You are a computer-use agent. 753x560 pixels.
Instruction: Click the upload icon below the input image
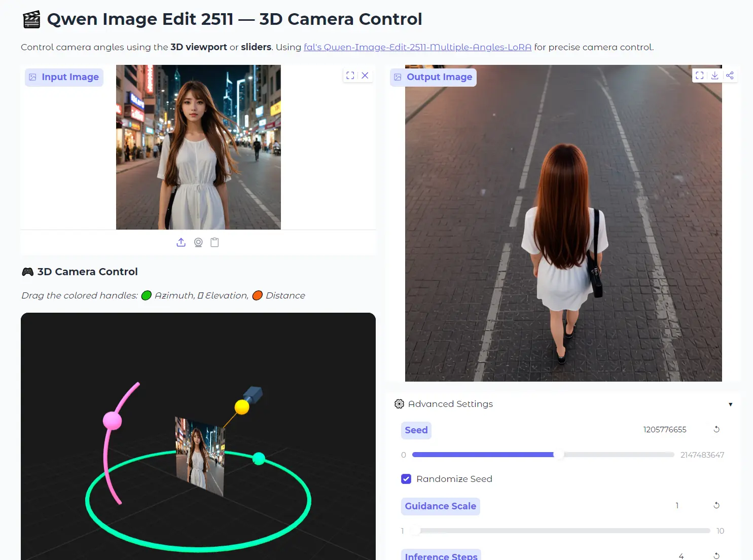click(181, 242)
